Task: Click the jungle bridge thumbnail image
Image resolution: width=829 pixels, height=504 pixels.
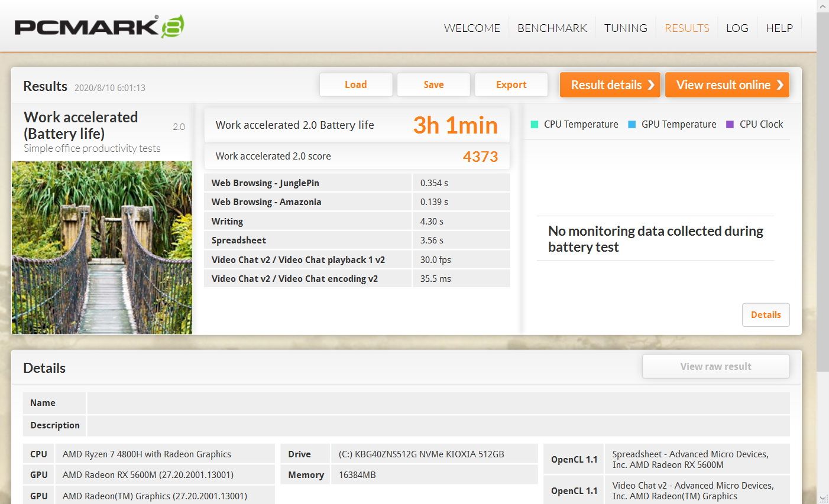Action: (x=102, y=248)
